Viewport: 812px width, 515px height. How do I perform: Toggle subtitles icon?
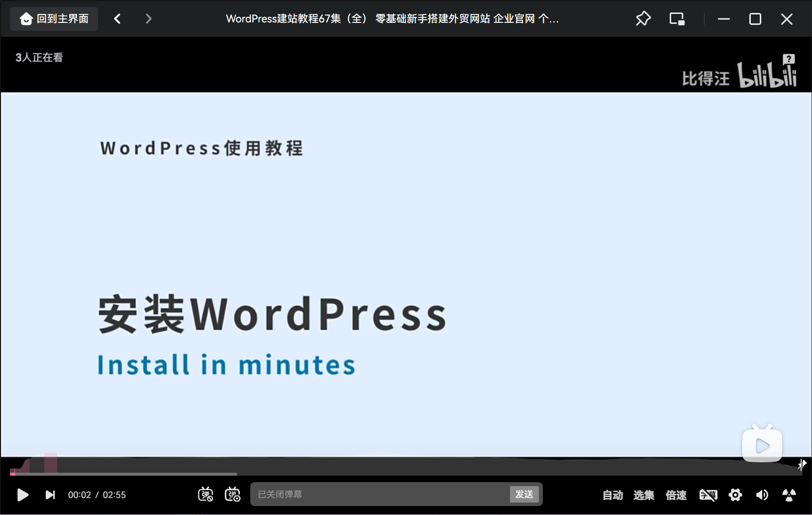708,495
